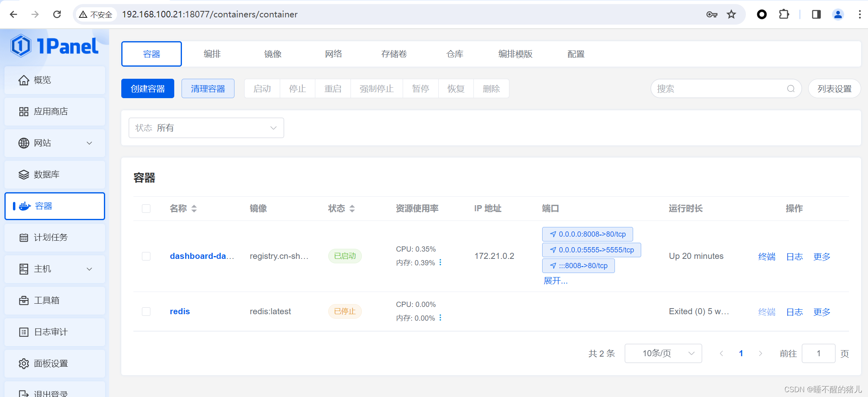Click the go-to page number field
The width and height of the screenshot is (868, 397).
click(819, 353)
